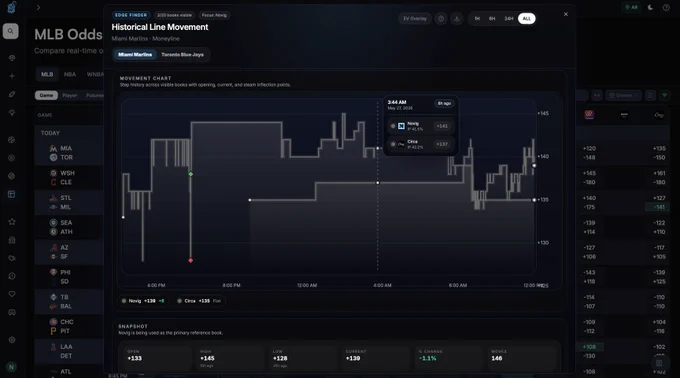Click the Novig row in the chart tooltip
The image size is (680, 378).
(x=421, y=126)
